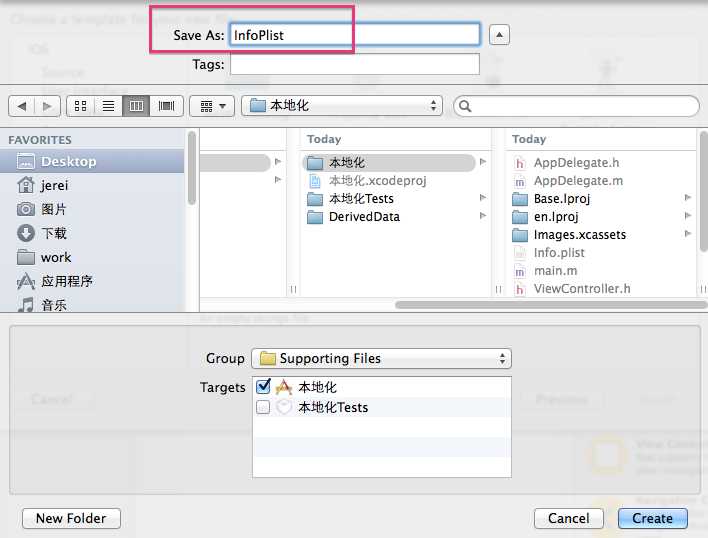Click the Create button
Viewport: 708px width, 538px height.
coord(652,518)
